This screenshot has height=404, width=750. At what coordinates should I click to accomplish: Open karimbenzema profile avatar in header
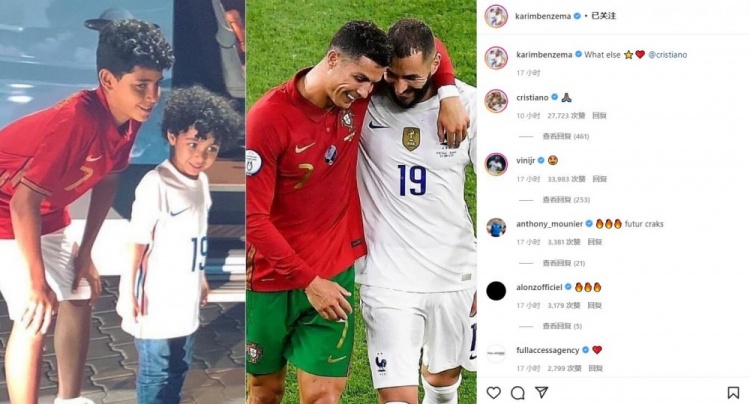click(496, 16)
